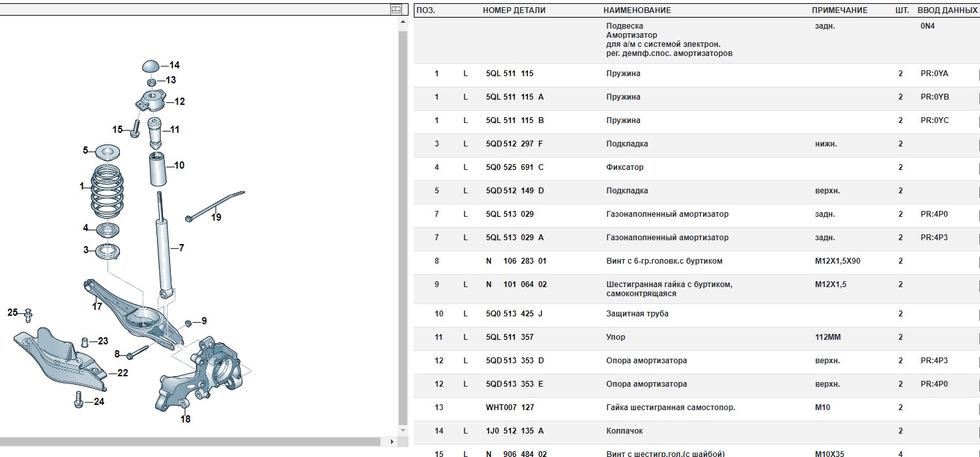Click the Винт с 6-гр.головк.с буртиком name
This screenshot has width=980, height=457.
(x=664, y=261)
